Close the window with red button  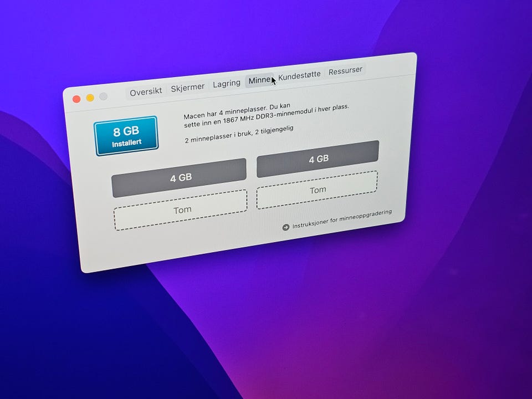coord(76,99)
